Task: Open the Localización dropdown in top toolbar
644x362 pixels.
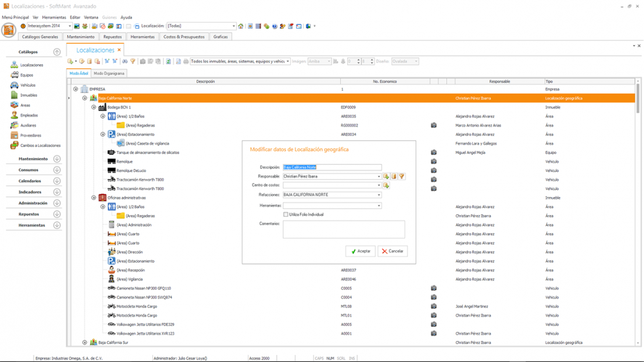Action: [233, 26]
